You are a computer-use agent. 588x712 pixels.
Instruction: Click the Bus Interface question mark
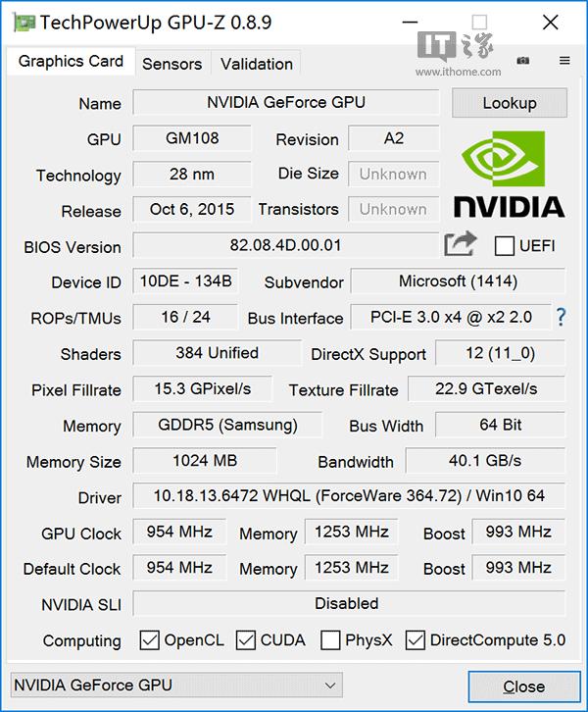click(x=562, y=317)
